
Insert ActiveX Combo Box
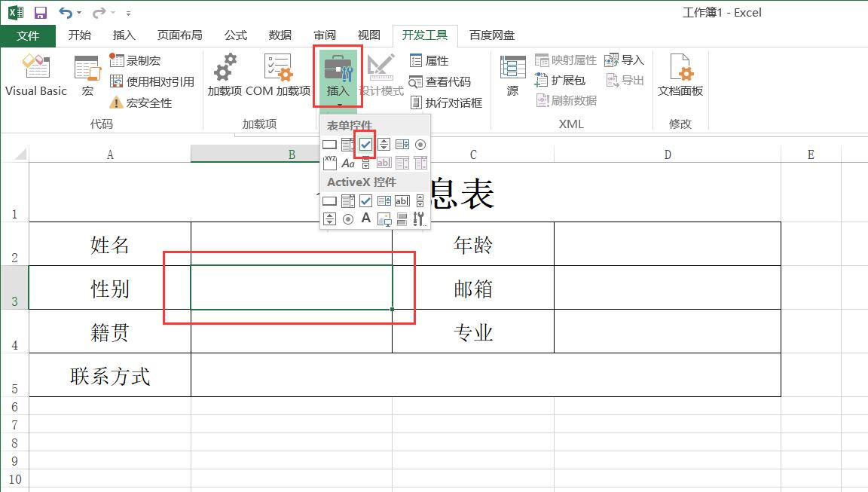pos(347,201)
